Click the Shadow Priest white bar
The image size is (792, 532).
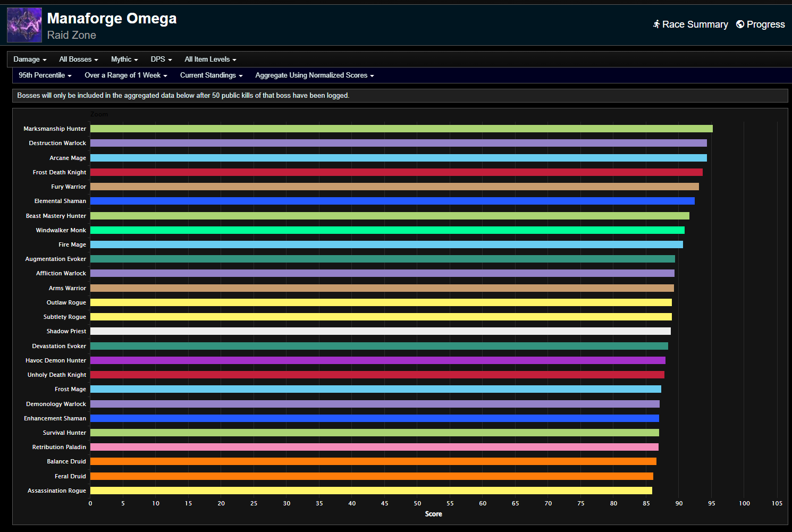[380, 331]
